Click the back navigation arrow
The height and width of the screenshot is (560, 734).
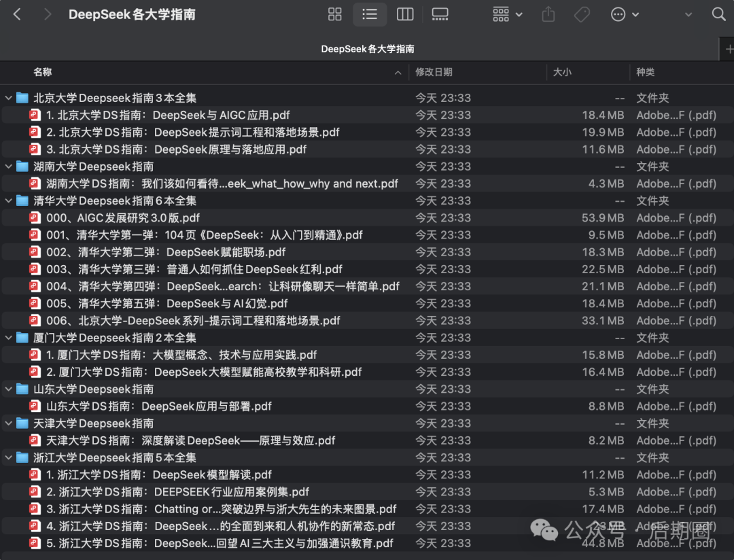pyautogui.click(x=16, y=14)
